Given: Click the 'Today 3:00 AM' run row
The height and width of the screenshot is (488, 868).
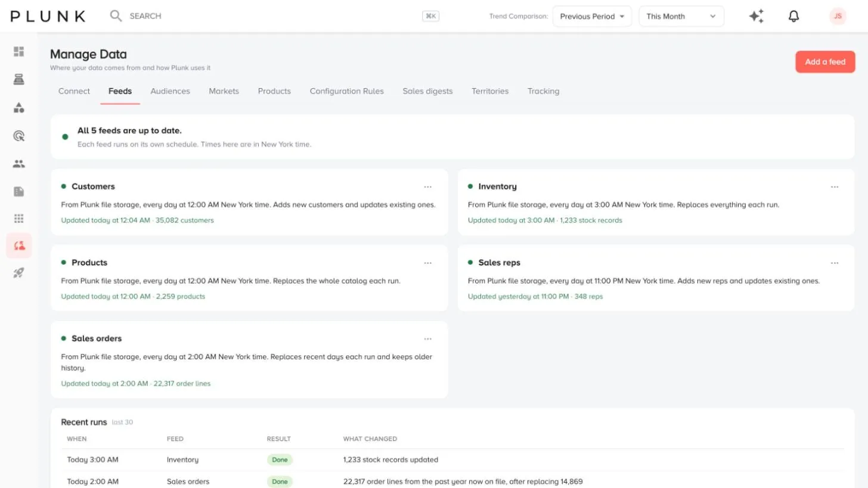Looking at the screenshot, I should [452, 460].
